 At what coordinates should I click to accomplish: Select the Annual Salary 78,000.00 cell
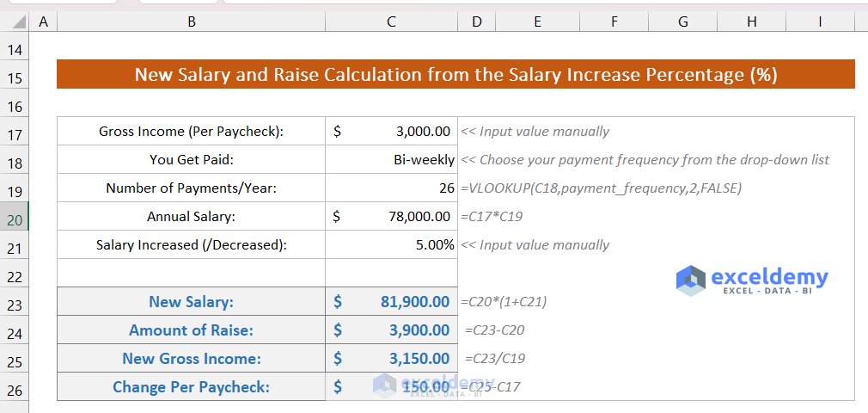pos(392,217)
